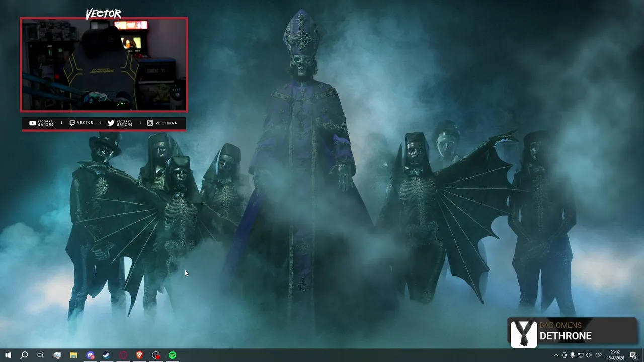This screenshot has height=362, width=644.
Task: Open the Windows Start menu
Action: point(8,355)
